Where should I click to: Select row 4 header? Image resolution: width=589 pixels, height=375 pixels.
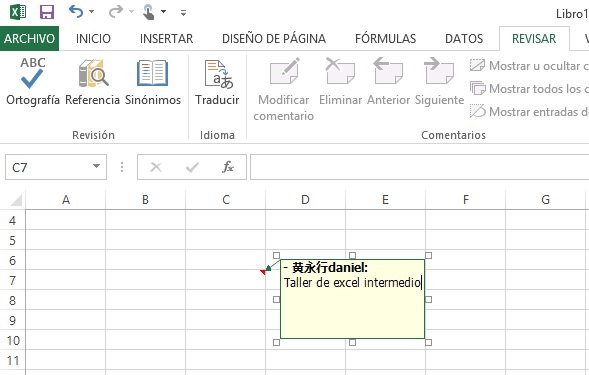[x=12, y=221]
